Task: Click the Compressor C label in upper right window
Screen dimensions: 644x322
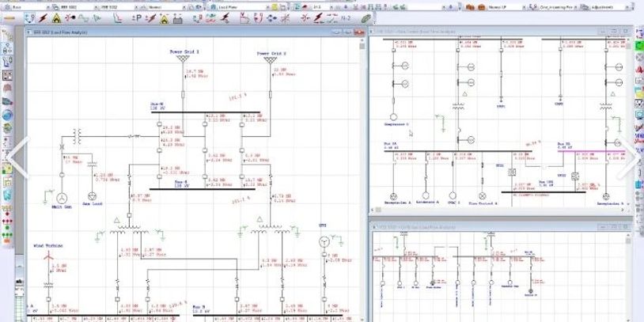Action: (396, 124)
